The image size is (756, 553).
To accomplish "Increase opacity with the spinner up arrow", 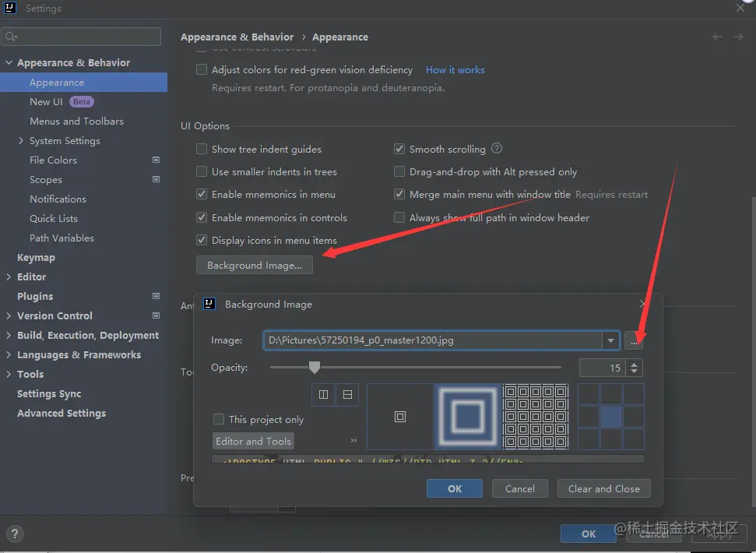I will [x=634, y=364].
